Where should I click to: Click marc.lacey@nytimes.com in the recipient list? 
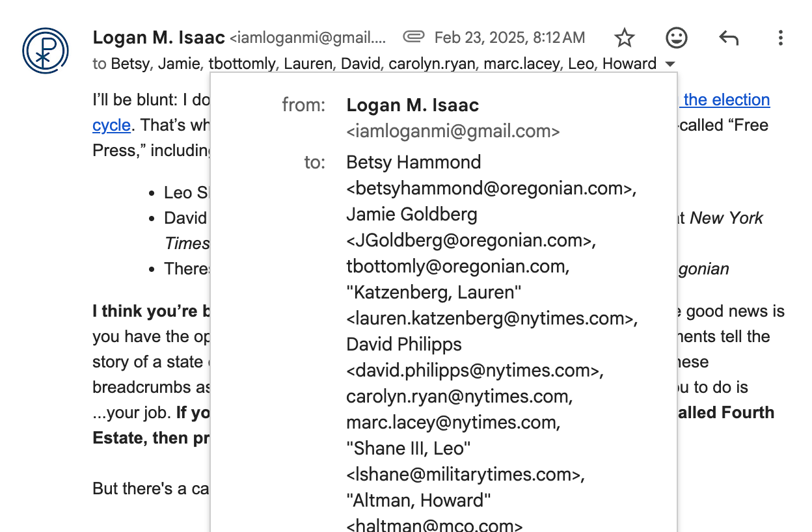[x=453, y=423]
